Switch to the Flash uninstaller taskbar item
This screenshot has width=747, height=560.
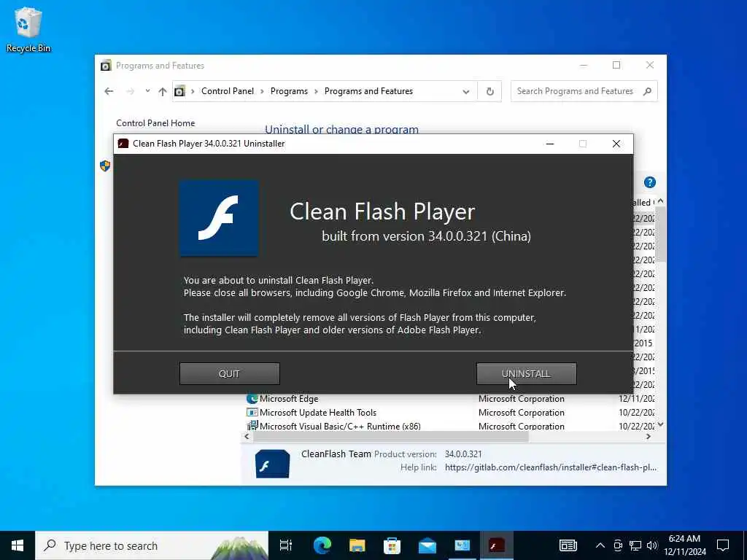[497, 545]
